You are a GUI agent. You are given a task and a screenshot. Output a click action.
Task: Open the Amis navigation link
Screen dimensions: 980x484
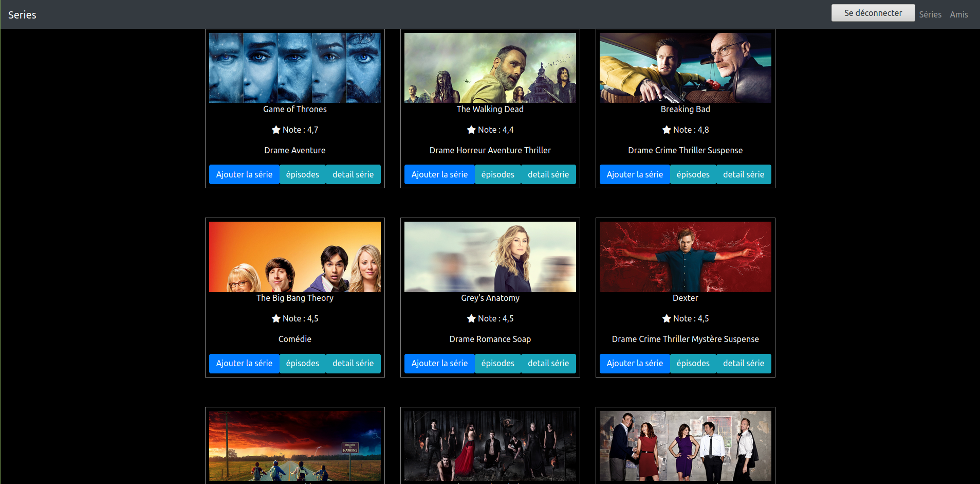point(959,14)
